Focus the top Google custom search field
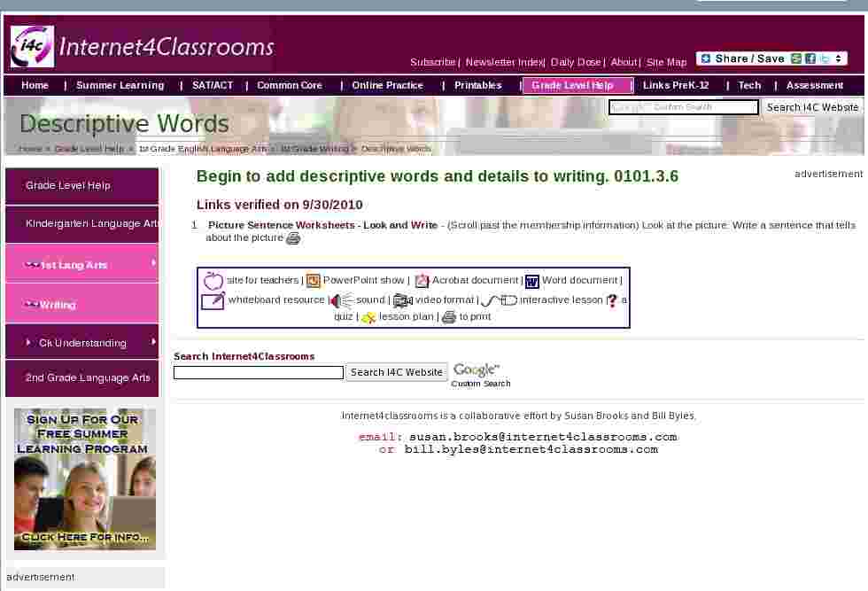 683,107
